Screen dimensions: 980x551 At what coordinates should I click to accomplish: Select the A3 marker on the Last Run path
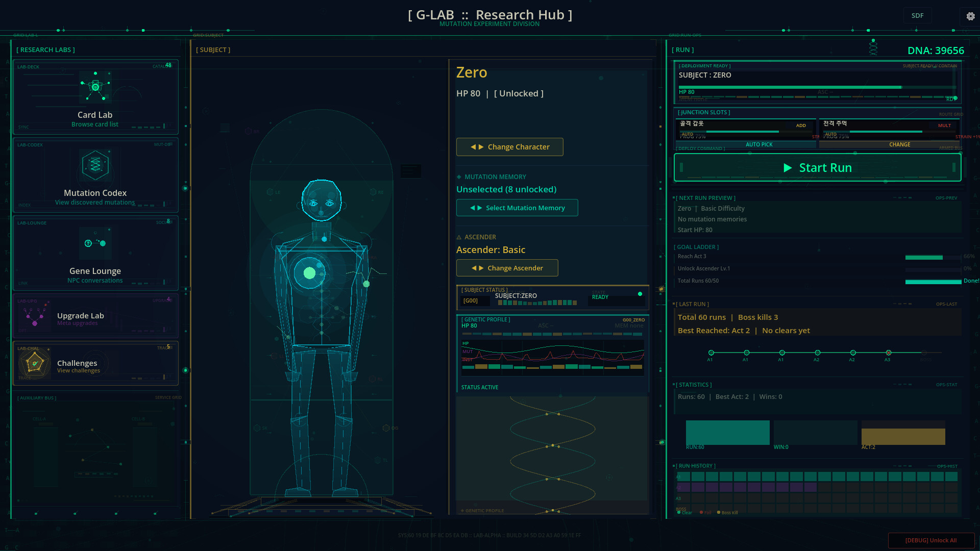tap(888, 352)
